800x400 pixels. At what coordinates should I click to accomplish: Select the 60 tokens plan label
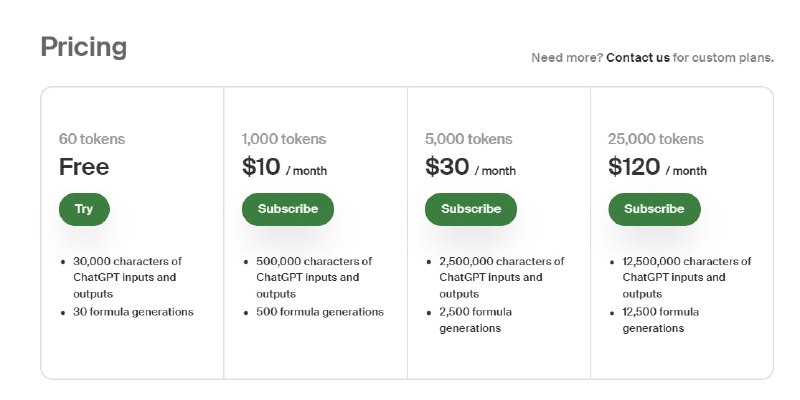(92, 139)
